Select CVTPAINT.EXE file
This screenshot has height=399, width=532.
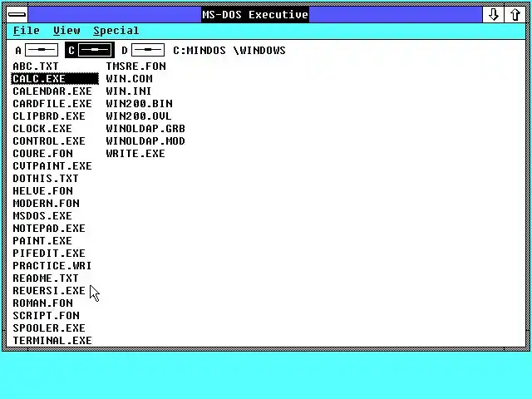[x=52, y=166]
